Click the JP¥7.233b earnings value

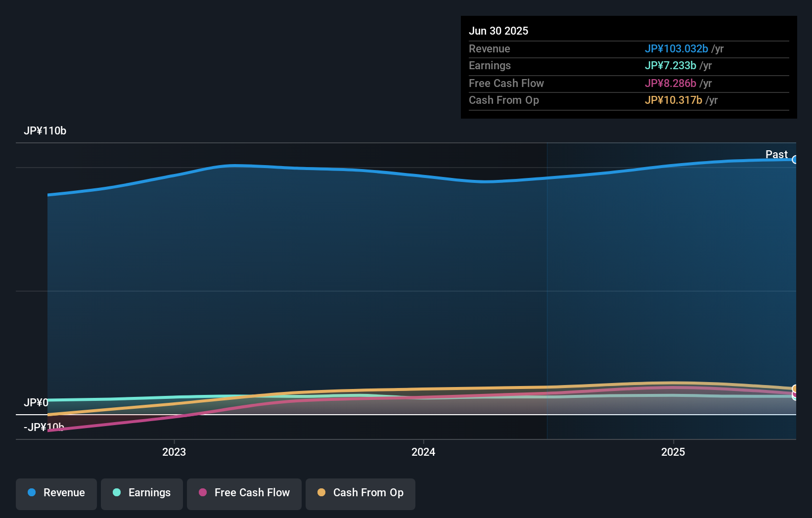pyautogui.click(x=670, y=65)
